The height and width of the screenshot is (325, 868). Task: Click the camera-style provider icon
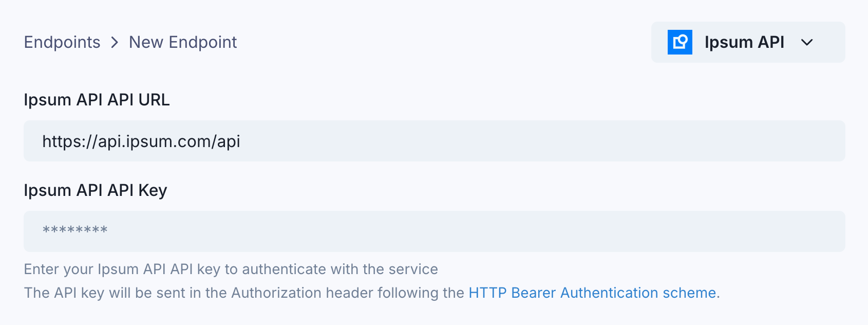679,42
